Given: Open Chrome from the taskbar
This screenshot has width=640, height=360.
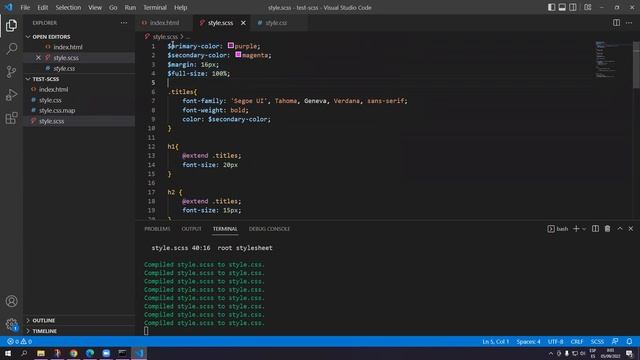Looking at the screenshot, I should coord(73,353).
